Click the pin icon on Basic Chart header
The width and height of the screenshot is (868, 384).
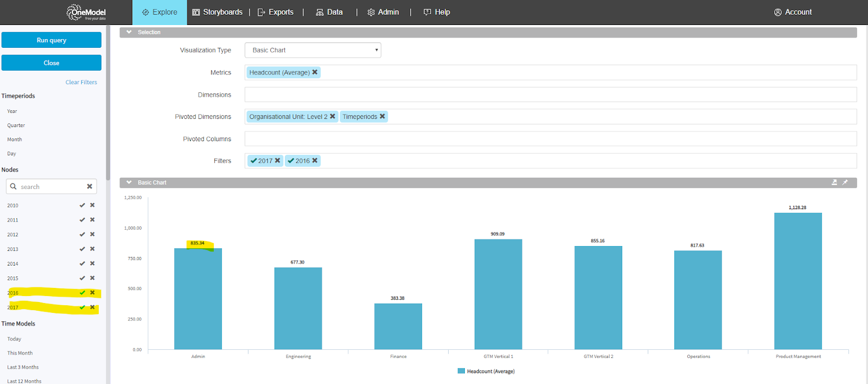pyautogui.click(x=845, y=182)
